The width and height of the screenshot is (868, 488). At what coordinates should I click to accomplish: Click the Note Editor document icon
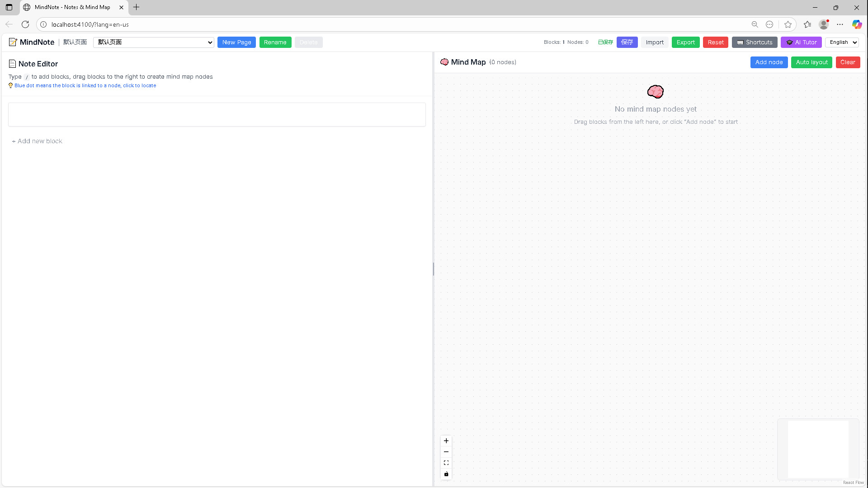tap(13, 64)
